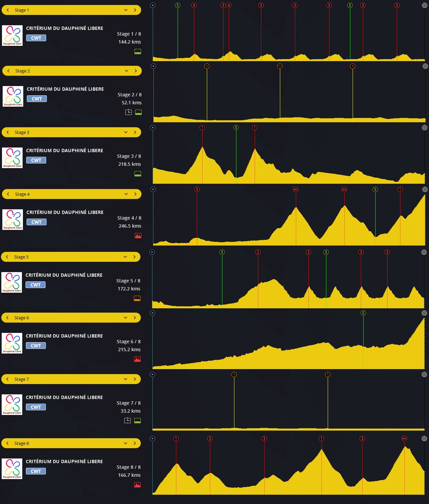
Task: Click the green flat terrain icon of Stage 1
Action: coord(138,51)
